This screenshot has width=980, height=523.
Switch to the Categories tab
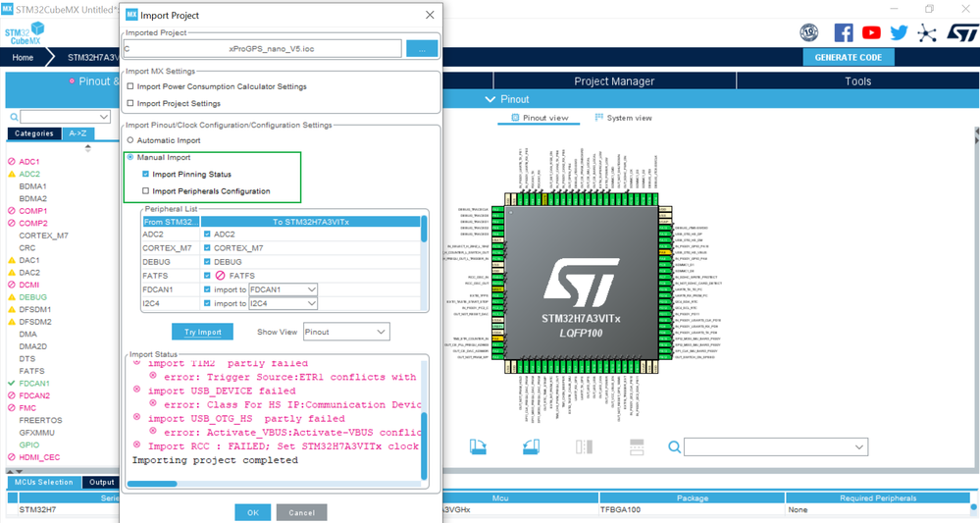34,133
